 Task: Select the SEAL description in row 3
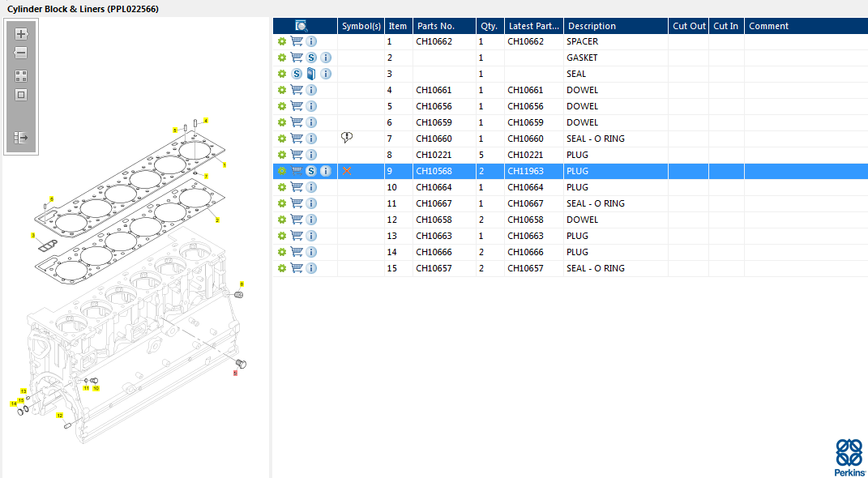tap(576, 74)
